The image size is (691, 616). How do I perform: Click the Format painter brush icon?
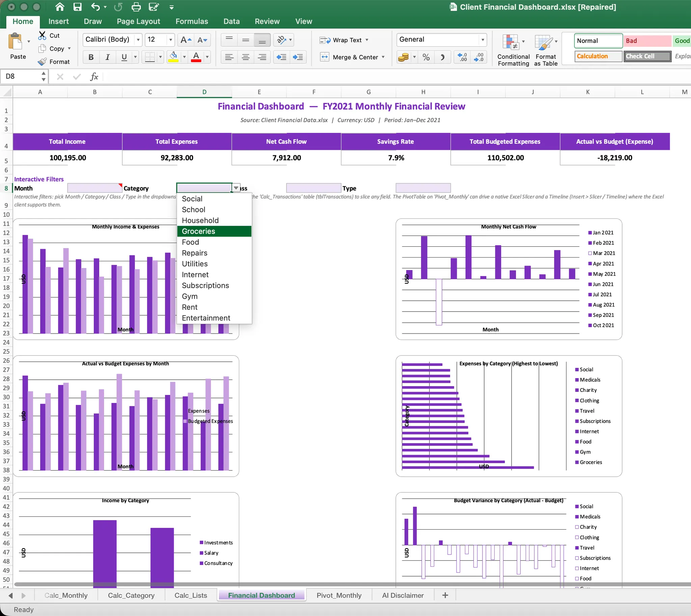[x=42, y=61]
